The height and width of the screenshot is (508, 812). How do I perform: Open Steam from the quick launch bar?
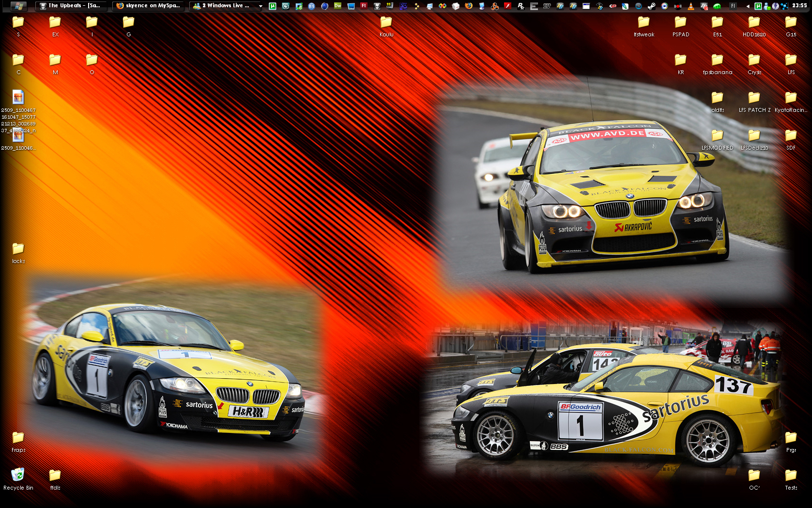[x=652, y=6]
